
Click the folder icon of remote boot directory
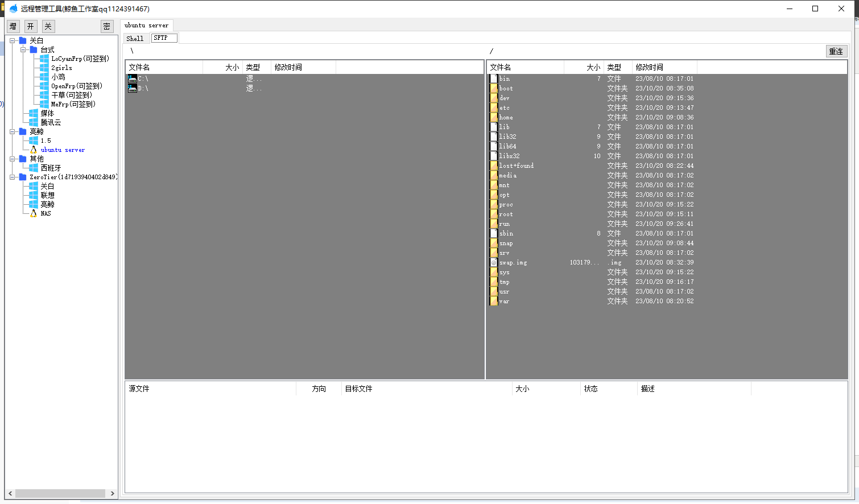(x=494, y=88)
